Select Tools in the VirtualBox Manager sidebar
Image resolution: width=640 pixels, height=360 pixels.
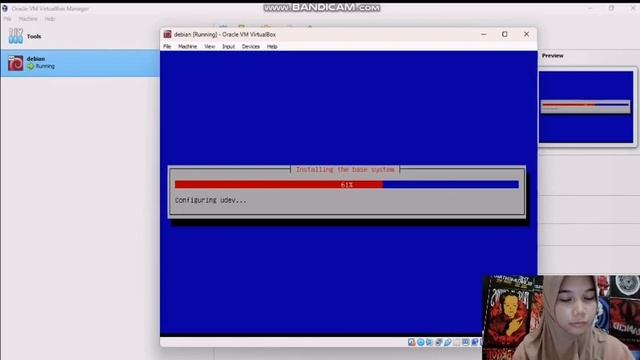coord(80,36)
